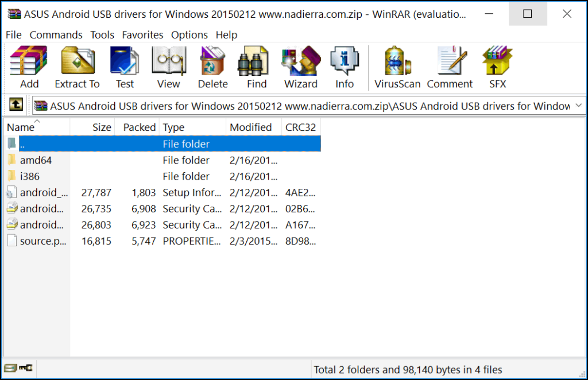Open the archive path dropdown arrow
This screenshot has width=588, height=380.
(577, 106)
